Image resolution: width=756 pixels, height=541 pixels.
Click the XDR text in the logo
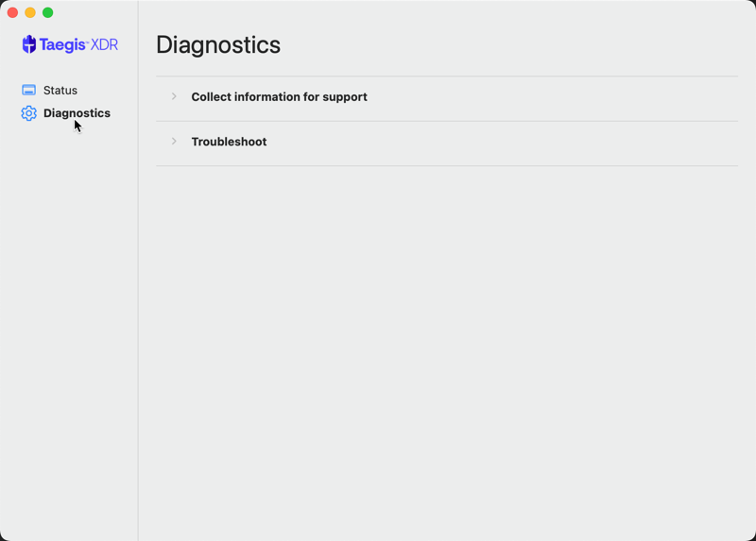[104, 44]
